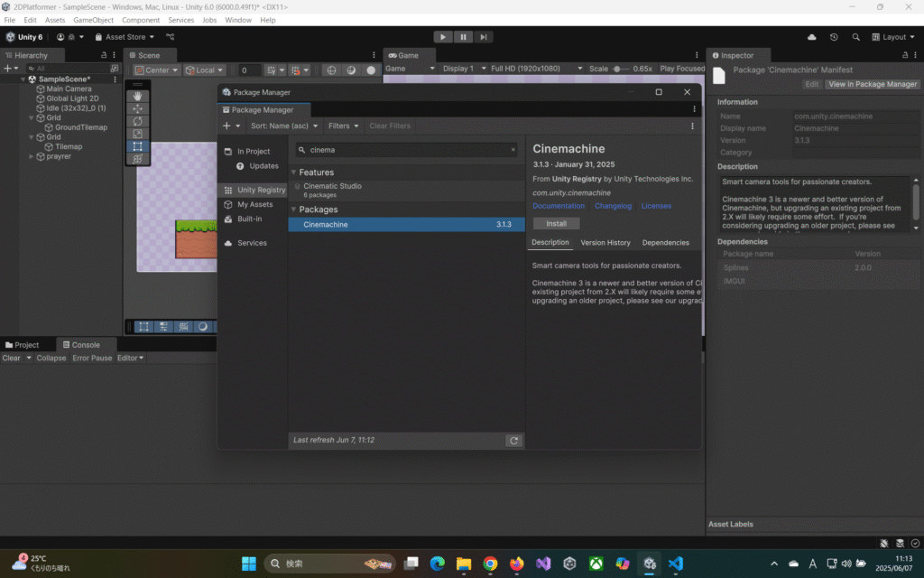Open the Unity cloud icon
This screenshot has width=924, height=578.
pyautogui.click(x=811, y=36)
